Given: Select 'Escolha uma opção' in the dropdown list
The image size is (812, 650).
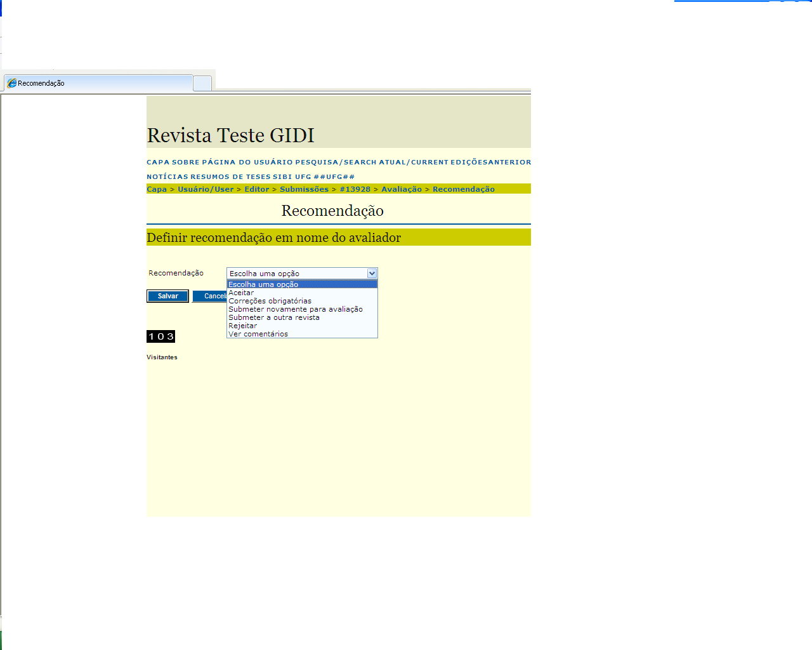Looking at the screenshot, I should pos(302,284).
